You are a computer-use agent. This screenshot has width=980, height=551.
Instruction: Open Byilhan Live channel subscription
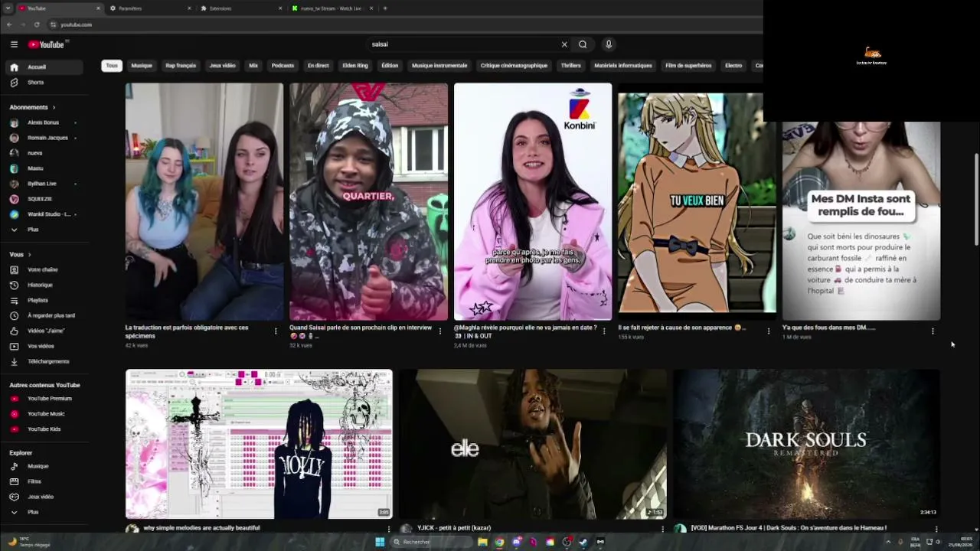point(45,184)
